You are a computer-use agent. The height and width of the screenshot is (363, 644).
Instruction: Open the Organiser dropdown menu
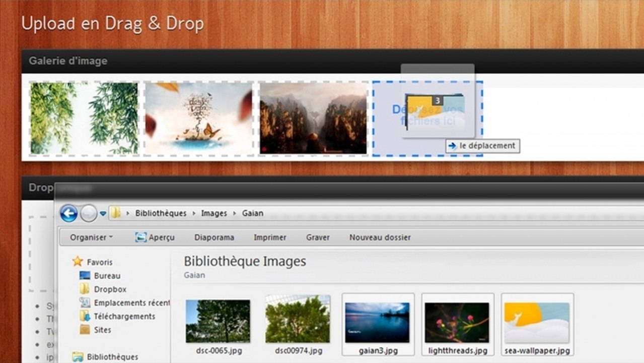point(91,237)
